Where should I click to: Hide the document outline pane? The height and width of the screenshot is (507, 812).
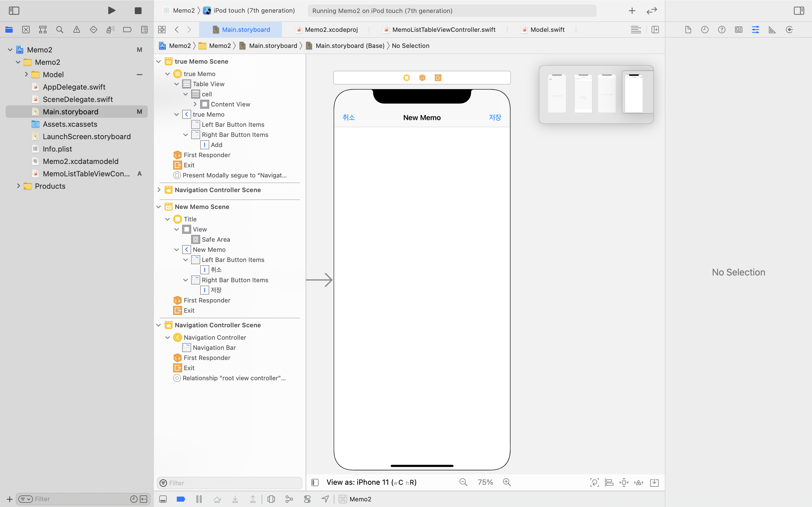315,482
